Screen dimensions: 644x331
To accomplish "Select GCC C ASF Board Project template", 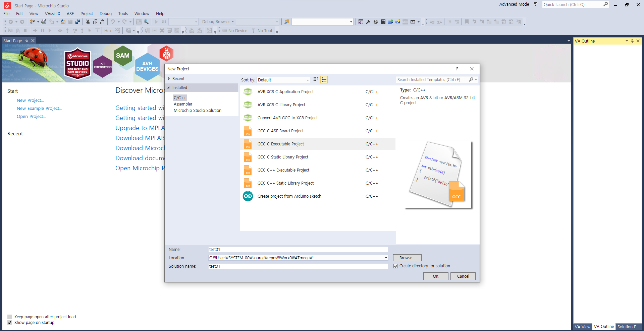I will [x=318, y=131].
